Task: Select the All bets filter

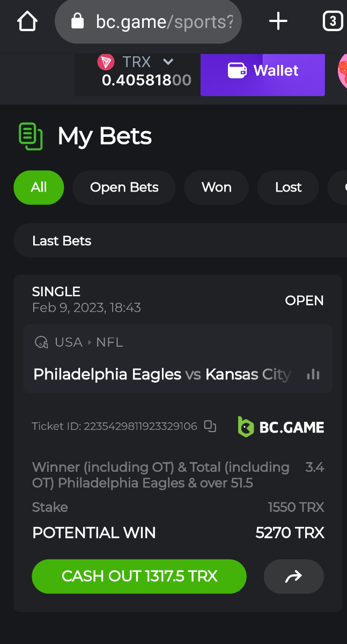Action: pyautogui.click(x=39, y=187)
